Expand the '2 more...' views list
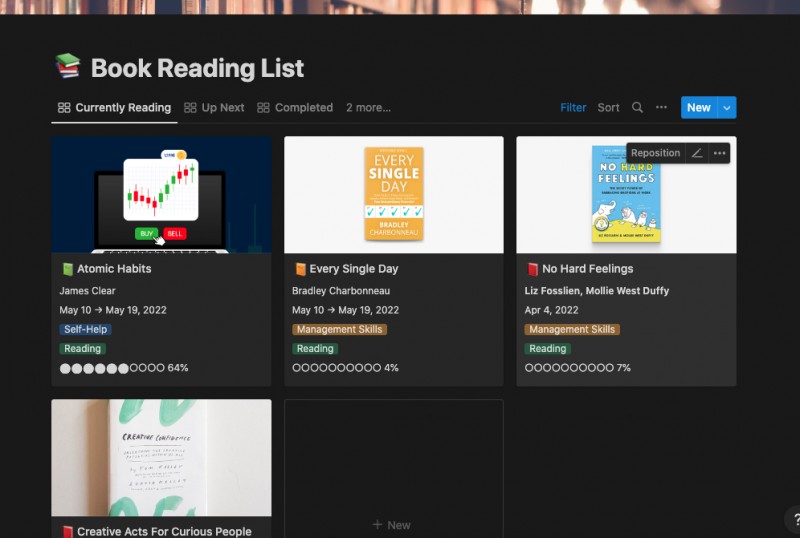The width and height of the screenshot is (800, 538). click(368, 108)
